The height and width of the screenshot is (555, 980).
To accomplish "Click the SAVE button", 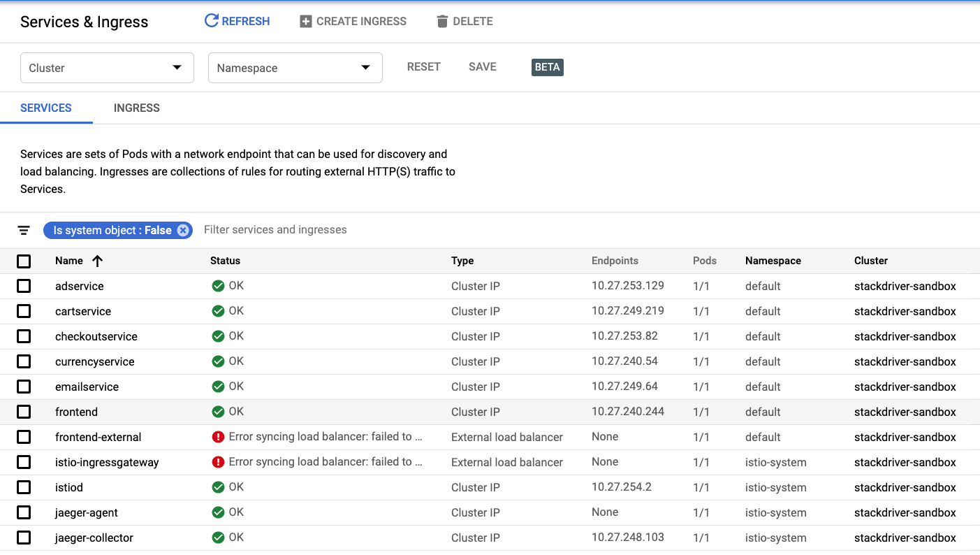I will tap(482, 66).
